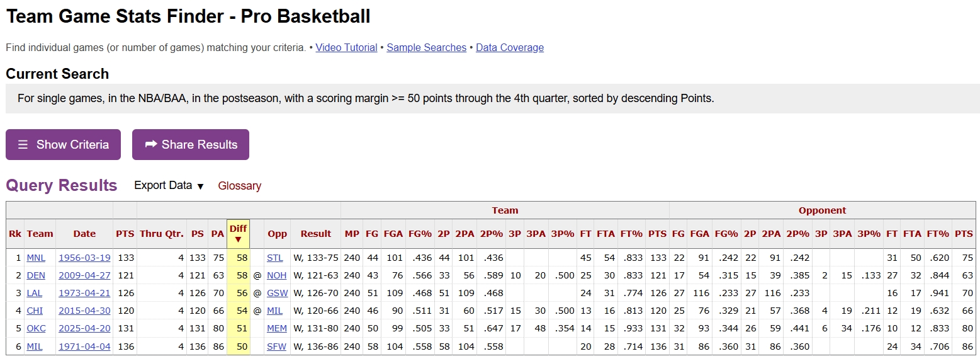Sort table by the Date column header
This screenshot has width=980, height=361.
(x=84, y=234)
